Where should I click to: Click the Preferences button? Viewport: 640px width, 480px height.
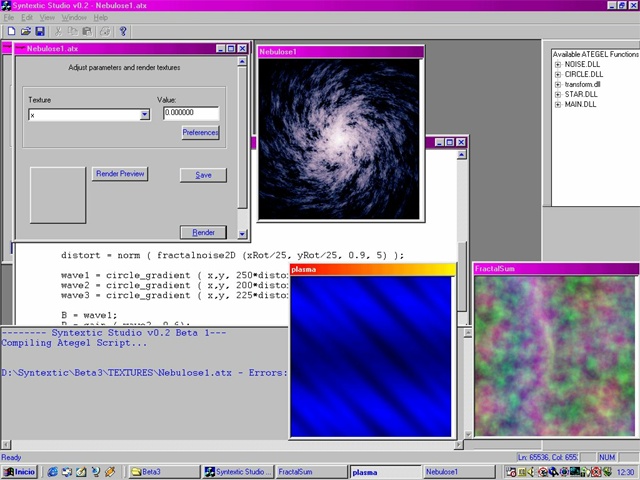[x=200, y=132]
